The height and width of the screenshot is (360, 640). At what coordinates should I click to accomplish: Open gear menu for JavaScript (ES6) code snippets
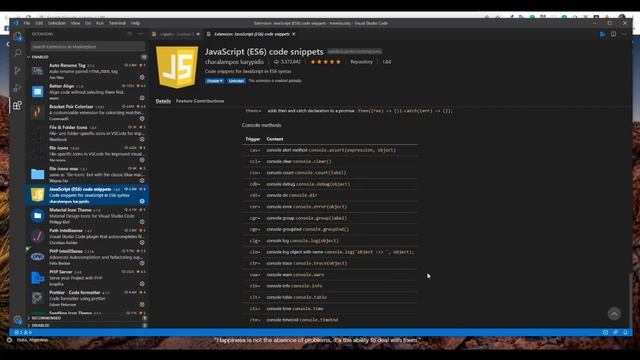point(142,201)
